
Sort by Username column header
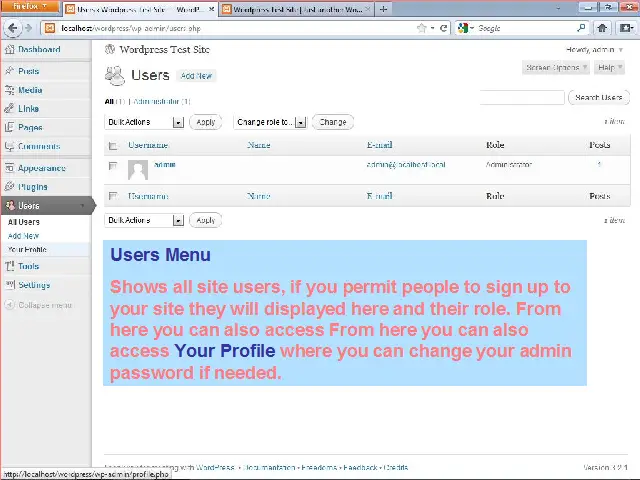tap(148, 145)
